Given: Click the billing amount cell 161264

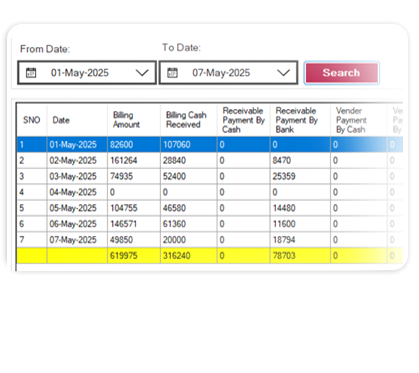Looking at the screenshot, I should [x=134, y=160].
